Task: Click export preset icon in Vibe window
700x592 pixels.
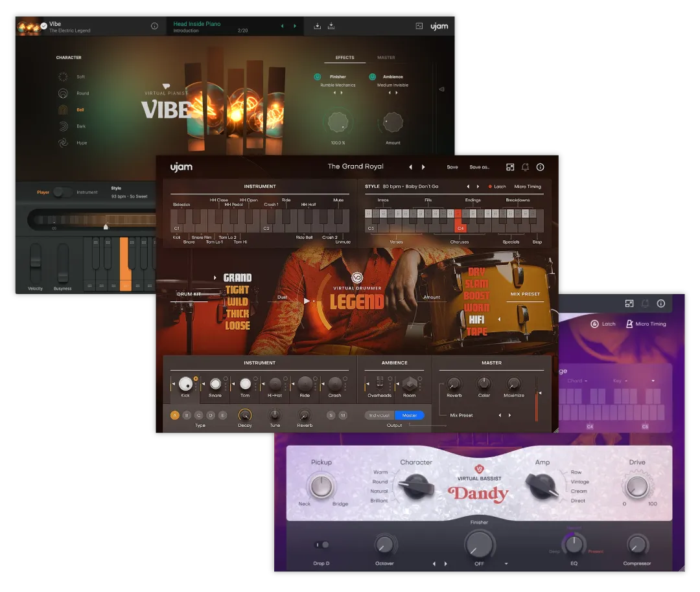Action: coord(331,26)
